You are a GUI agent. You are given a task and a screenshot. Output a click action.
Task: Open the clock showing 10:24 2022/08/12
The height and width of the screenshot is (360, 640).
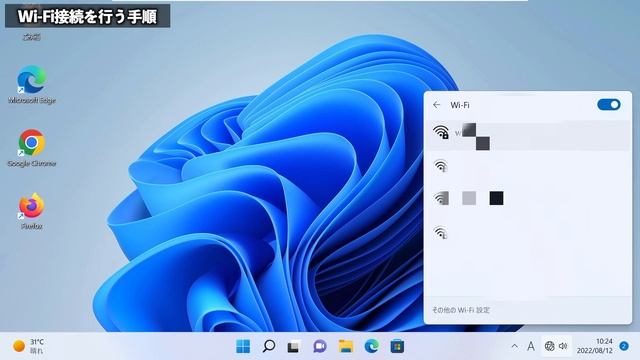tap(594, 346)
